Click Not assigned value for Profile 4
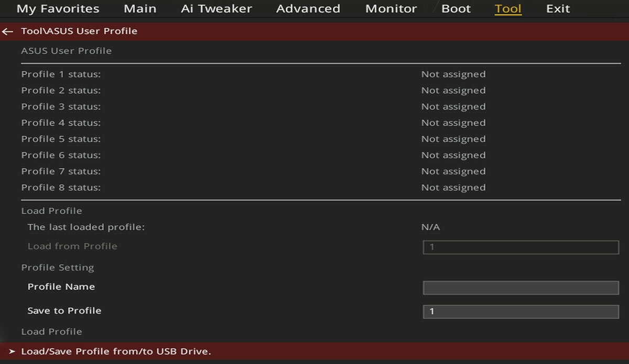 click(453, 123)
